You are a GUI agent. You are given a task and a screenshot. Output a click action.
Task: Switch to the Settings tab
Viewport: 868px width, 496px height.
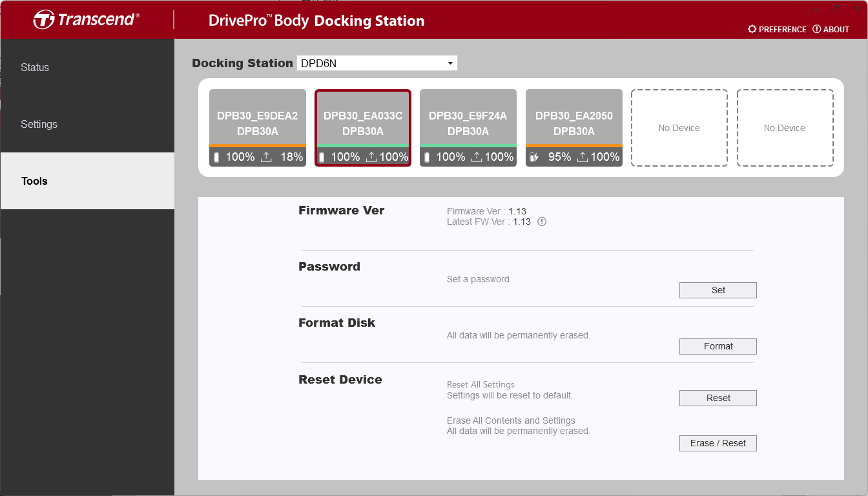[x=39, y=124]
